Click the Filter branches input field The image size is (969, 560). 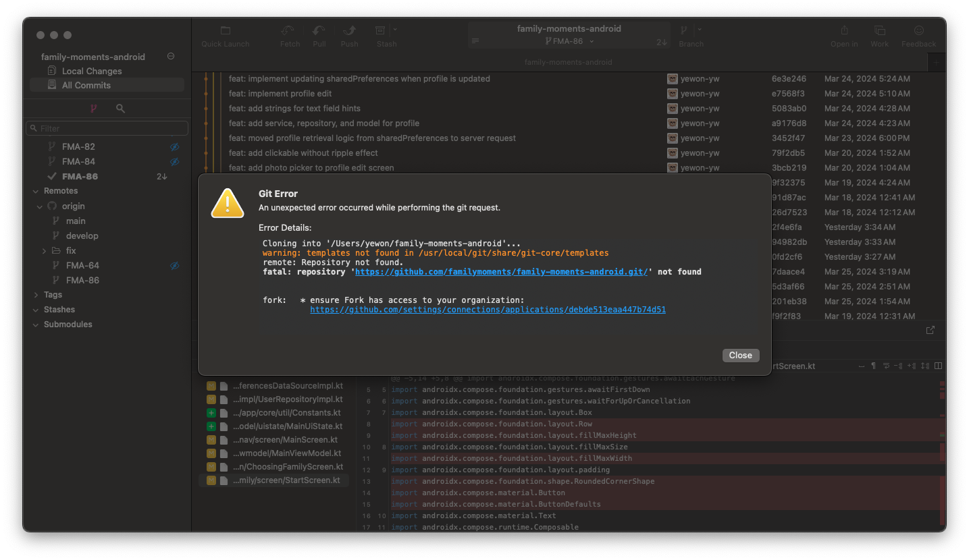point(107,128)
